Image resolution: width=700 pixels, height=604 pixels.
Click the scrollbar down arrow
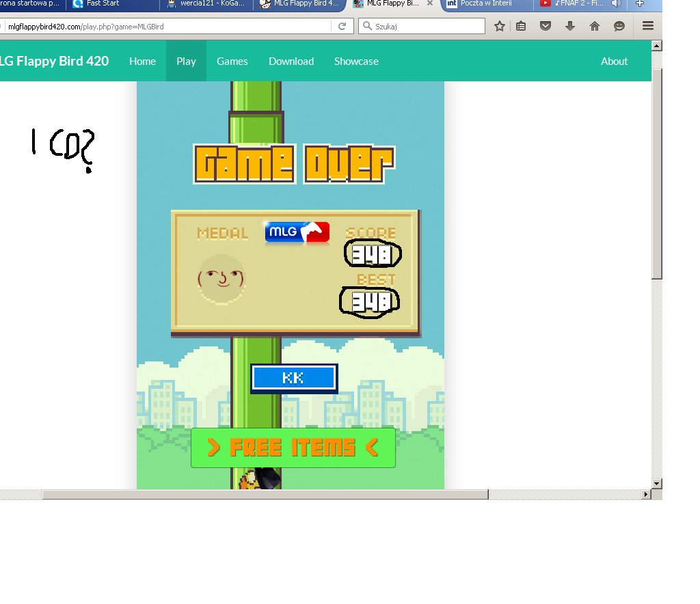[x=657, y=483]
